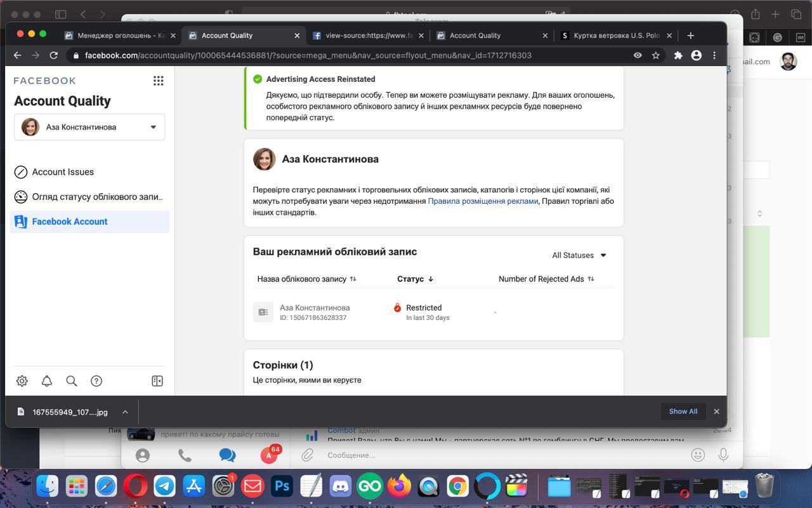Click Show All downloads button
The width and height of the screenshot is (812, 508).
(683, 411)
